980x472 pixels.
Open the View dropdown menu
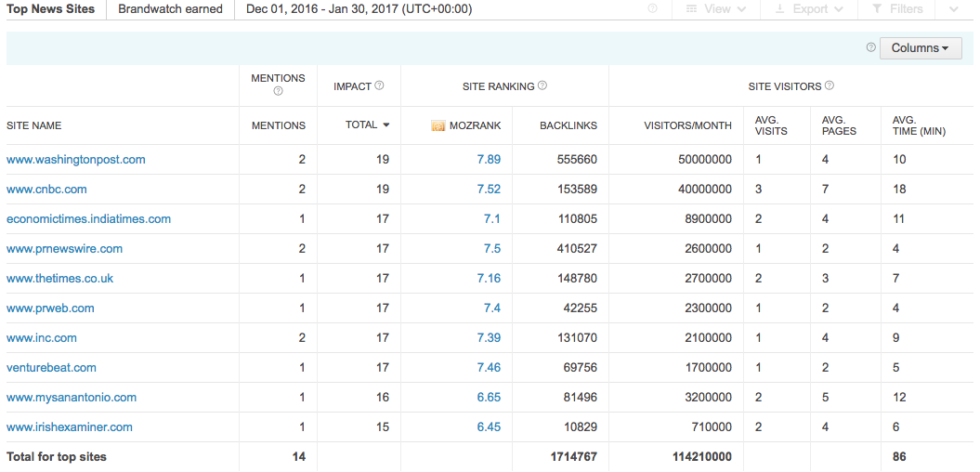pos(715,8)
